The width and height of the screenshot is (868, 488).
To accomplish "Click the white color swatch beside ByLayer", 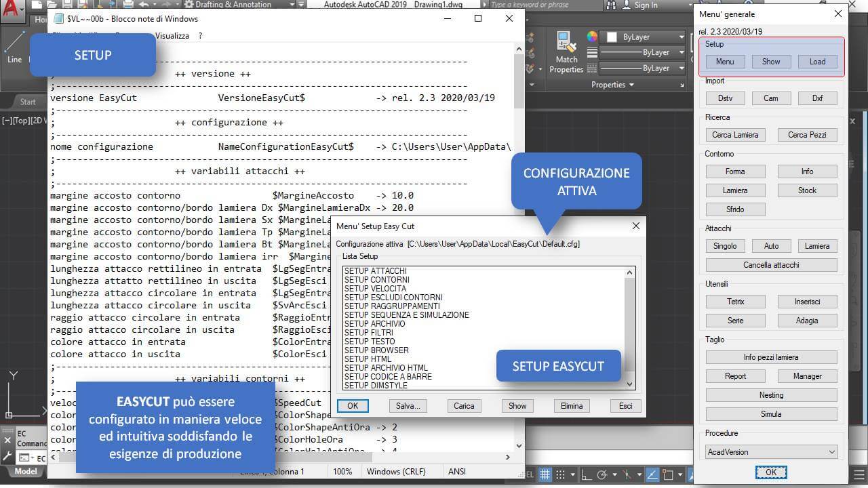I will click(x=611, y=37).
